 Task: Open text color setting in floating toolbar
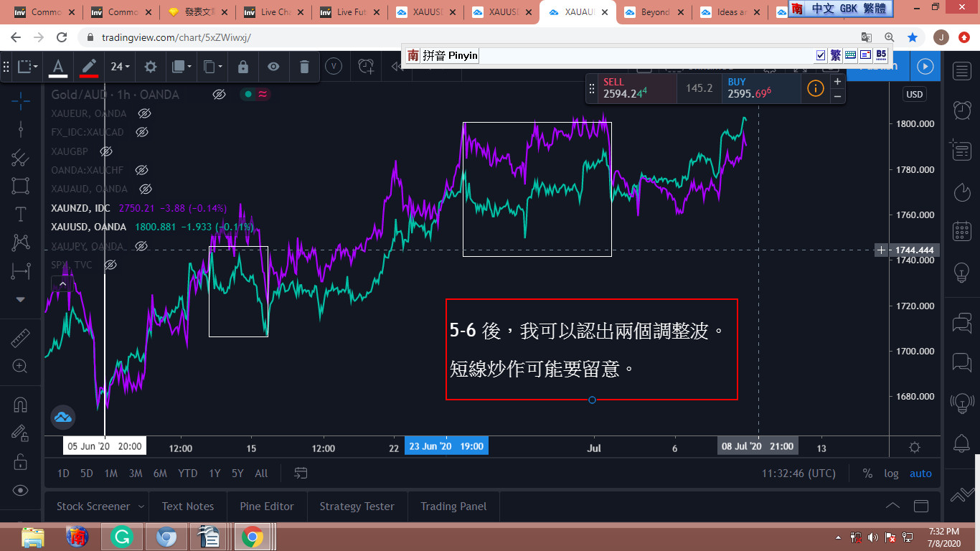58,67
